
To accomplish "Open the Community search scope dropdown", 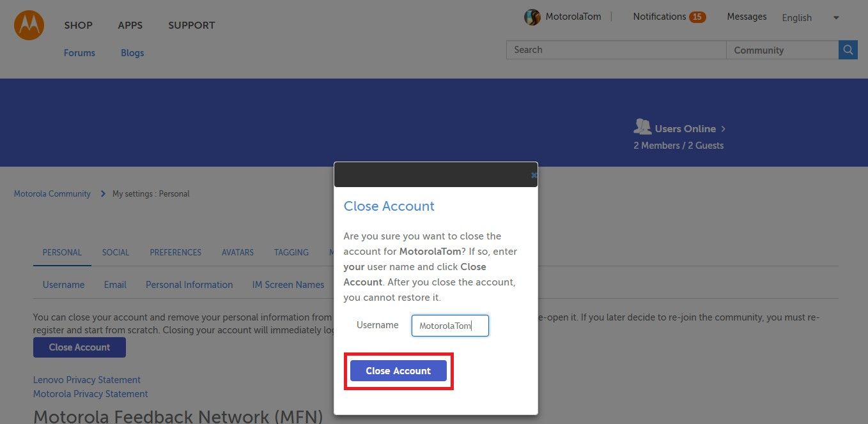I will (782, 50).
